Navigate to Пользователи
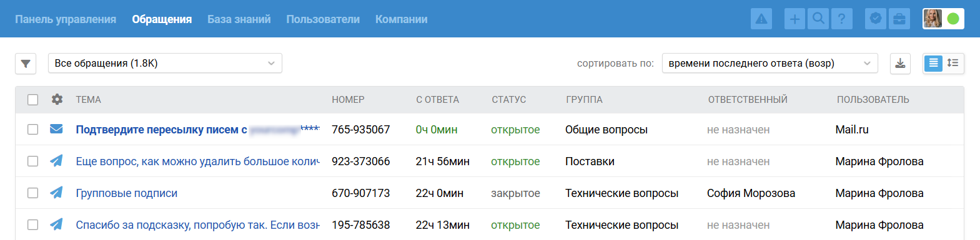980x240 pixels. (x=323, y=19)
